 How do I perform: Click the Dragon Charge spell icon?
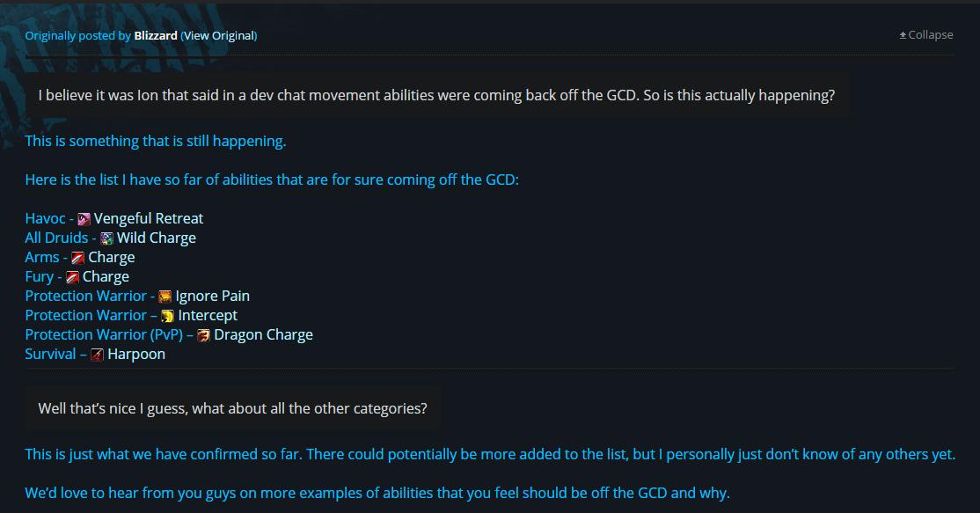(x=203, y=335)
